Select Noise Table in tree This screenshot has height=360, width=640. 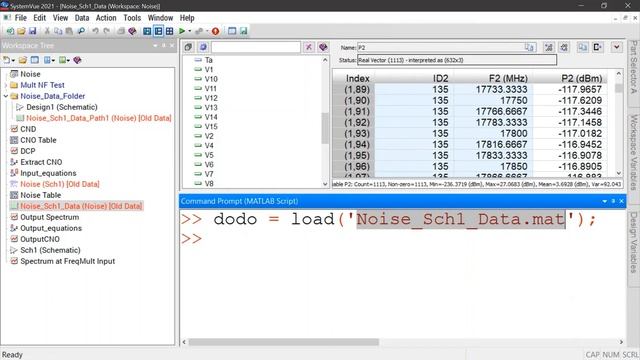click(x=40, y=195)
